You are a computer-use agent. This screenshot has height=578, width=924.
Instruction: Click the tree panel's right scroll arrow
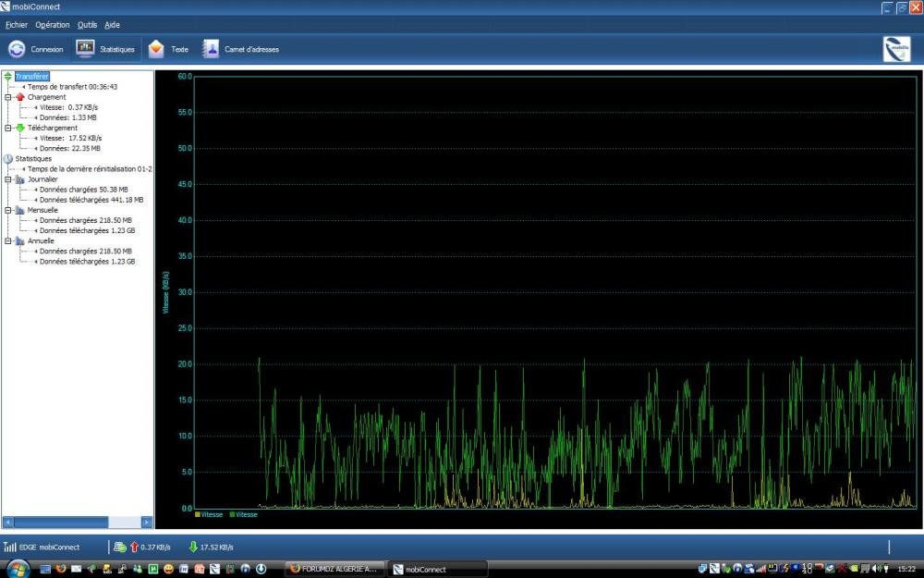pyautogui.click(x=147, y=523)
